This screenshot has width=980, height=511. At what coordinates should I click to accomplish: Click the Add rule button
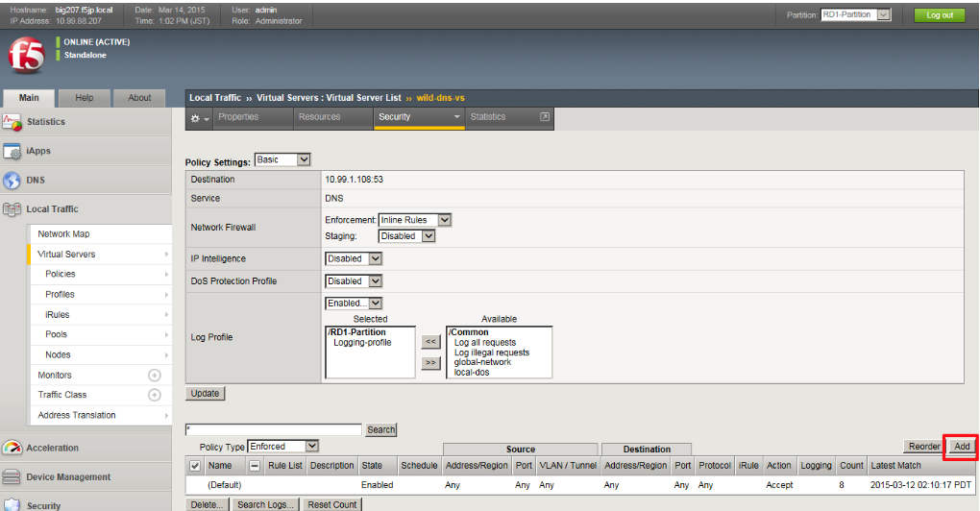(x=962, y=446)
